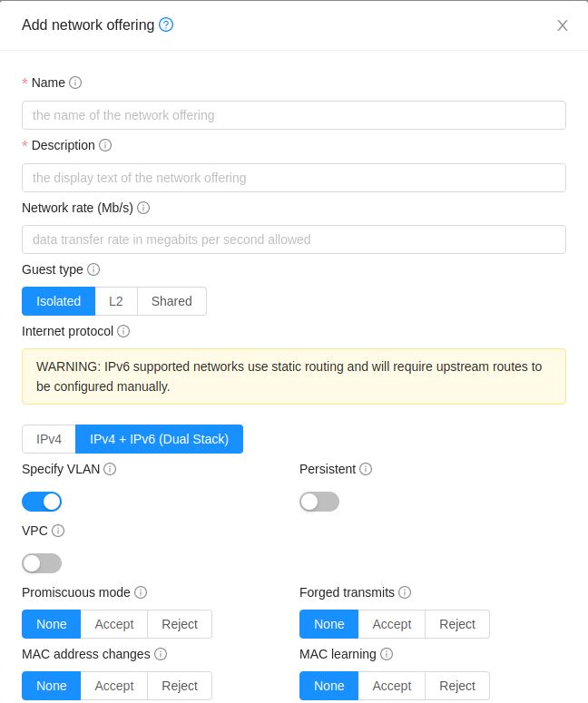Viewport: 588px width, 703px height.
Task: Click info icon next to Promiscuous mode
Action: point(141,592)
